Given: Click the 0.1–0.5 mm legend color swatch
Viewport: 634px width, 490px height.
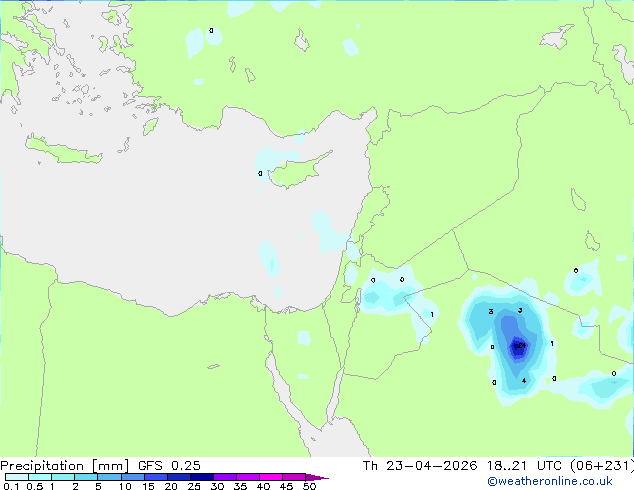Looking at the screenshot, I should pyautogui.click(x=17, y=477).
